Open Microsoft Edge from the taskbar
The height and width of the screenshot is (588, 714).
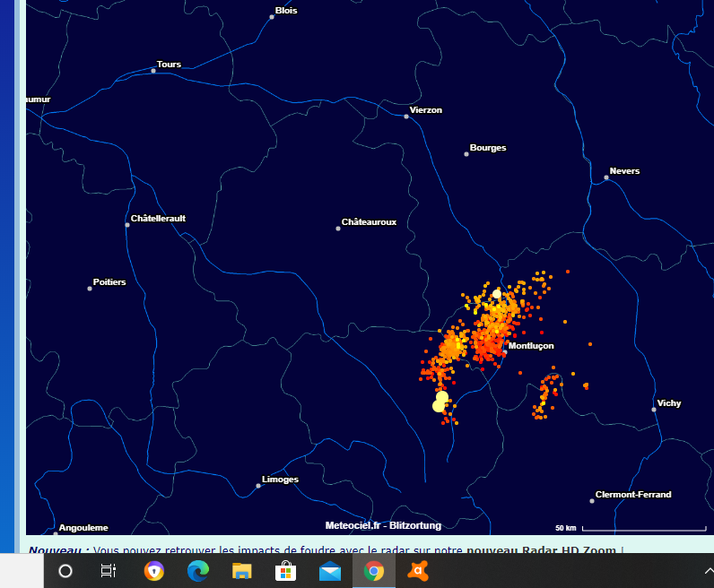point(198,571)
